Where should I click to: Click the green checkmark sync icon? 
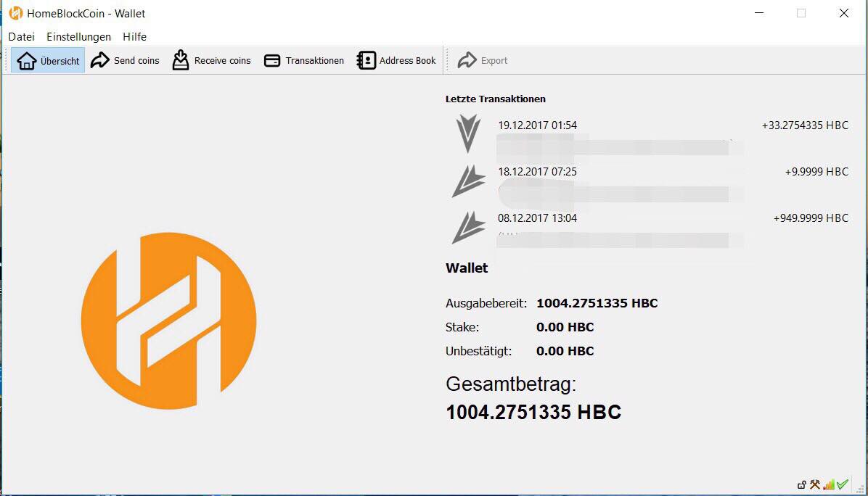pyautogui.click(x=843, y=484)
